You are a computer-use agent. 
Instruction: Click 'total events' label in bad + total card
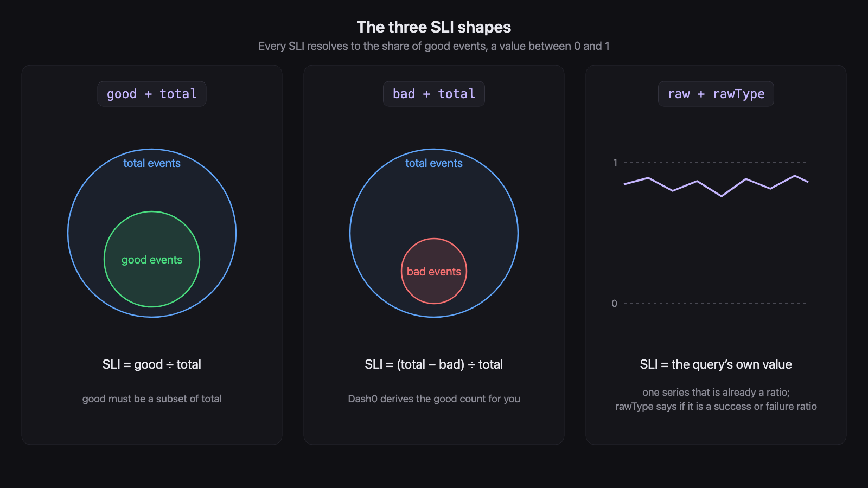point(434,163)
